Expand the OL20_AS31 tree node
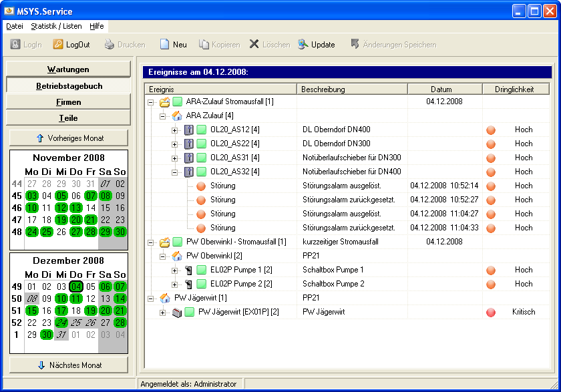This screenshot has width=561, height=392. [x=175, y=158]
